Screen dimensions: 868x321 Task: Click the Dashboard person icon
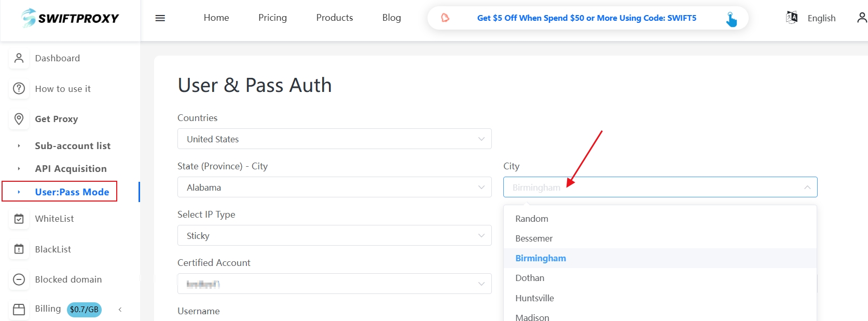click(19, 58)
